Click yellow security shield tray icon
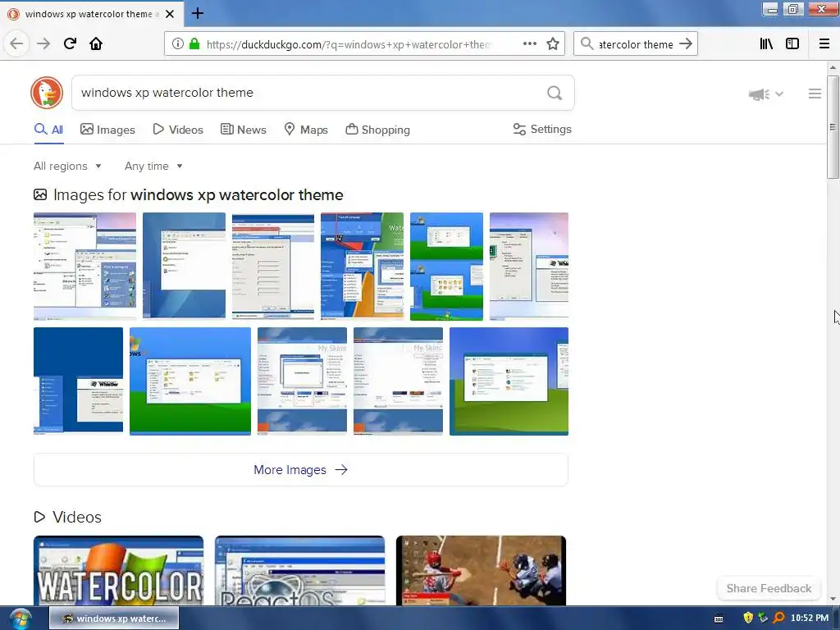840x630 pixels. coord(748,619)
